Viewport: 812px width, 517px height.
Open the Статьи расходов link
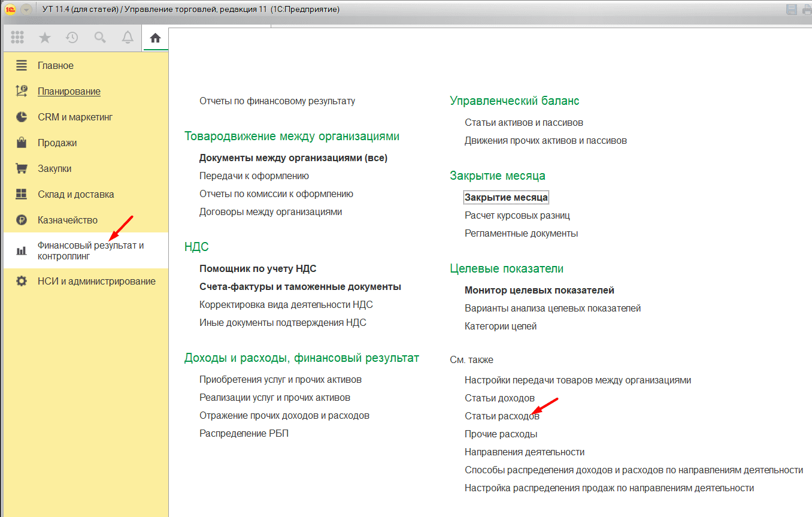click(x=502, y=416)
